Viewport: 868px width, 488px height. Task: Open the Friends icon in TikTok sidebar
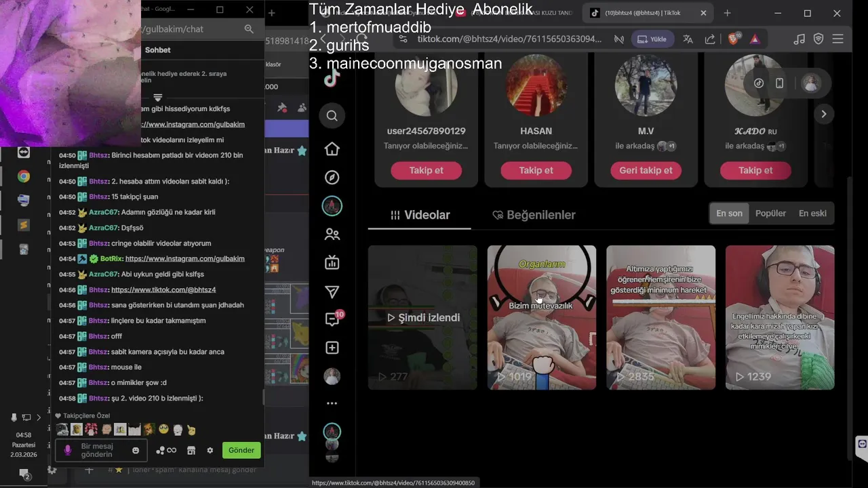click(332, 235)
